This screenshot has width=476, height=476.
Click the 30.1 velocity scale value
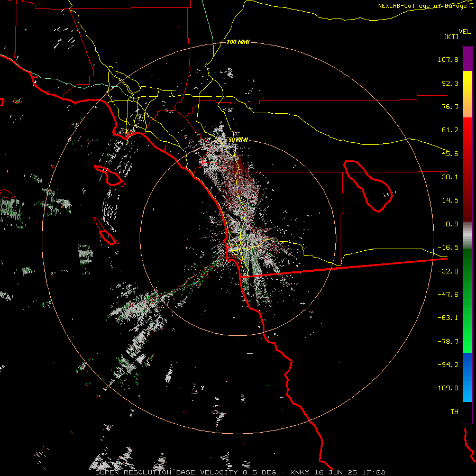(450, 177)
